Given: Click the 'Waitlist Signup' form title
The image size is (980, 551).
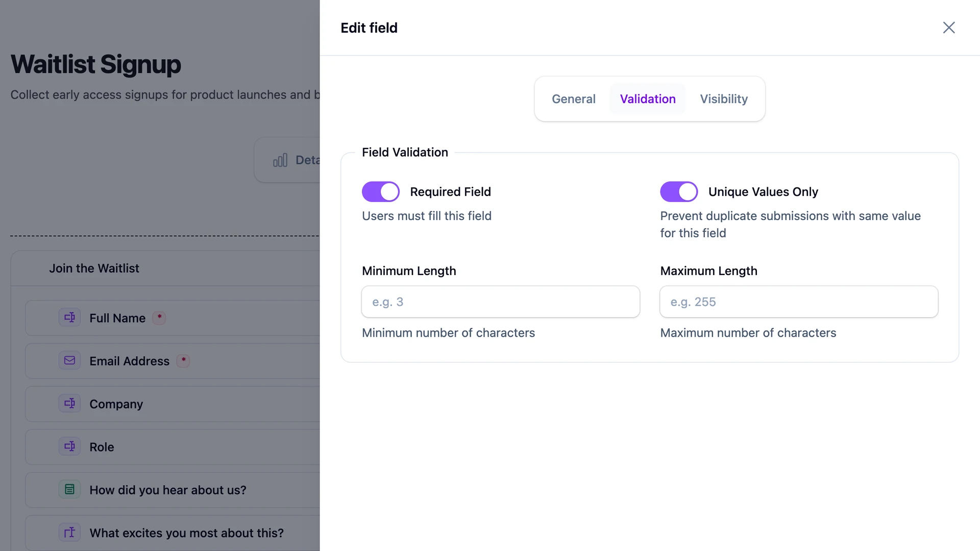Looking at the screenshot, I should pyautogui.click(x=95, y=64).
